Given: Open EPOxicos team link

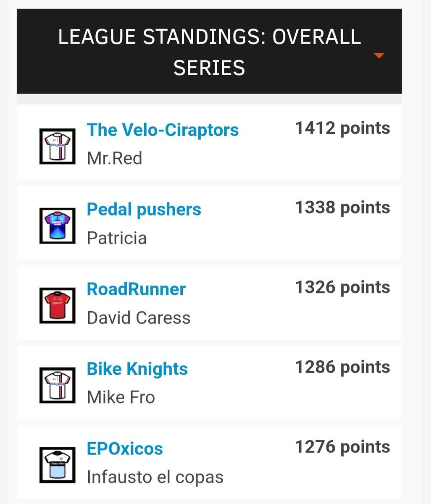Looking at the screenshot, I should pyautogui.click(x=125, y=449).
